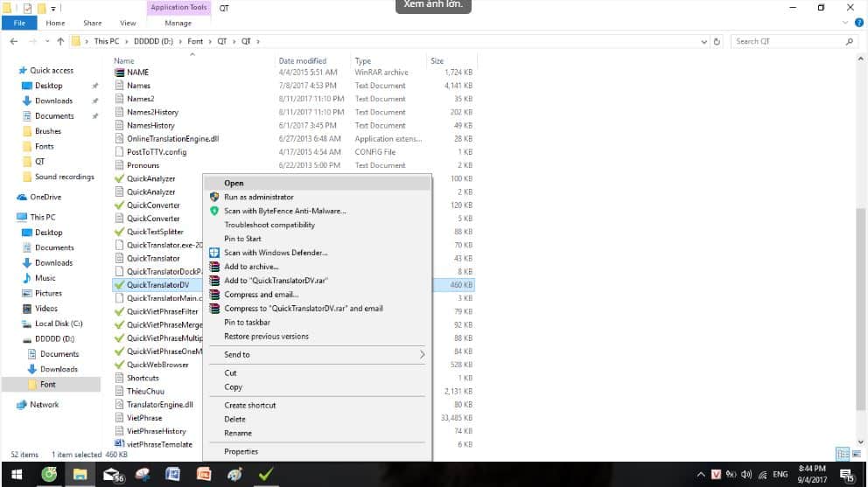
Task: Open address bar history dropdown
Action: tap(703, 41)
